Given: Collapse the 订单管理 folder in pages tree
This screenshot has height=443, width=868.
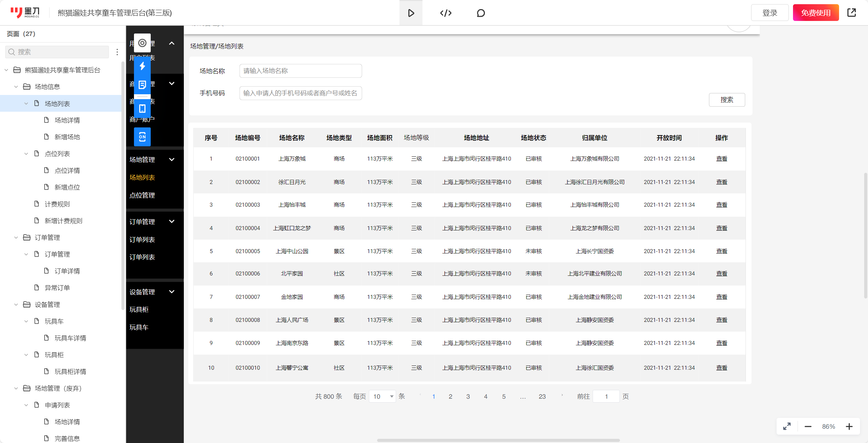Looking at the screenshot, I should point(16,237).
